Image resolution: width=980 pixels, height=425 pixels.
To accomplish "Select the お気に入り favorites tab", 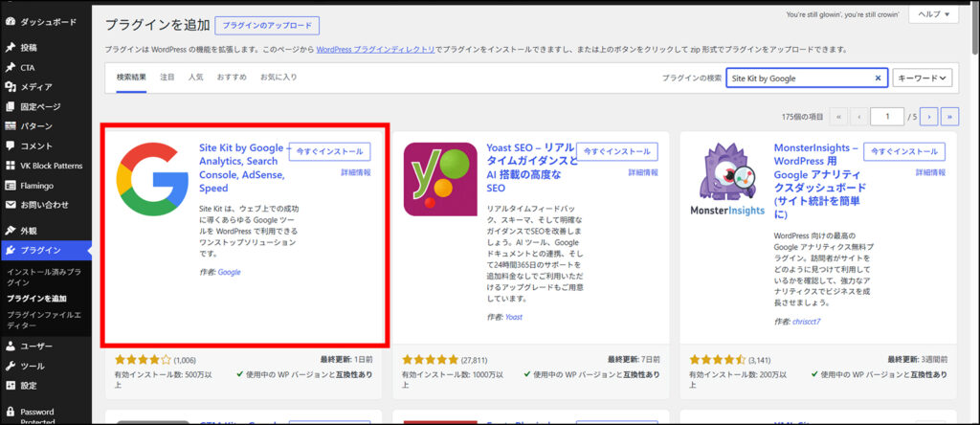I will (278, 78).
